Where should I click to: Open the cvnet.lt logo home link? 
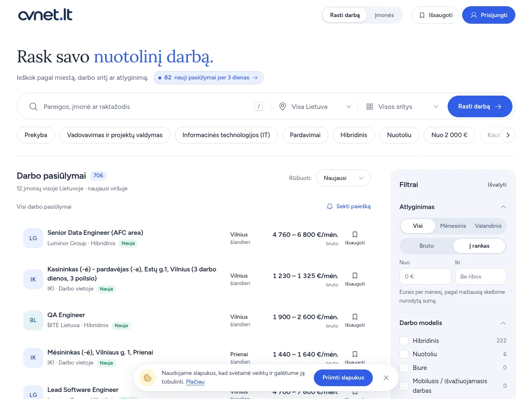[45, 15]
